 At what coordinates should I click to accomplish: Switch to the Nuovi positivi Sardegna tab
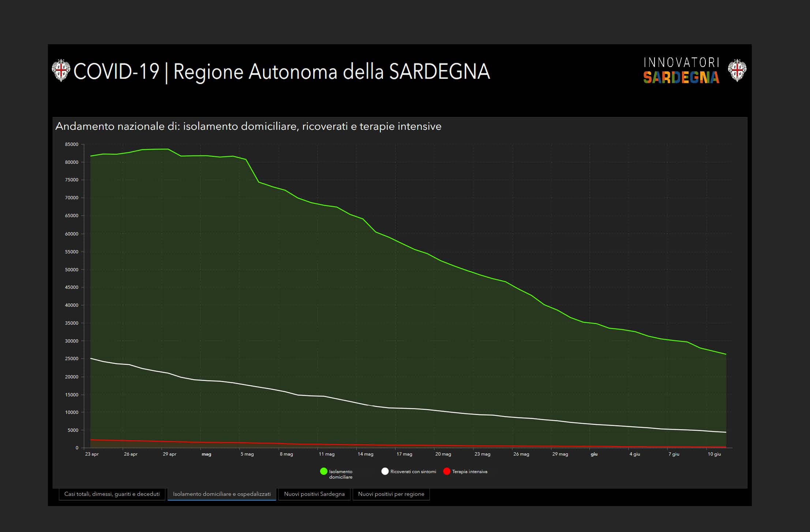(314, 494)
